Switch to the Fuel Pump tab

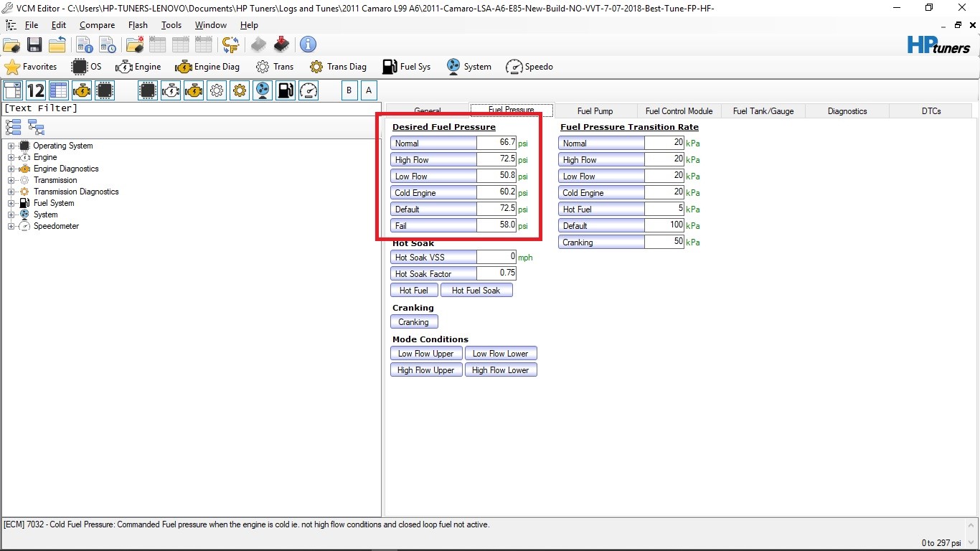[x=595, y=111]
